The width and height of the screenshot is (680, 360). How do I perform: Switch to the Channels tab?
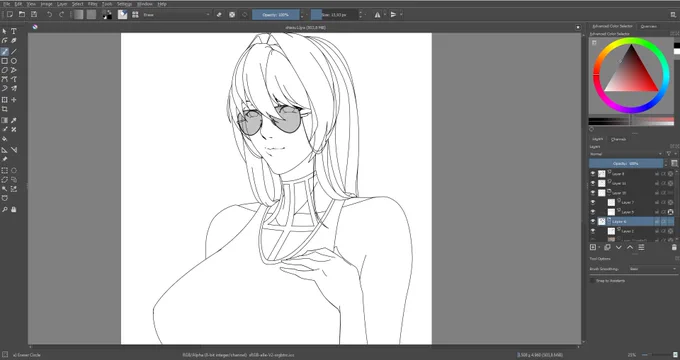[618, 139]
